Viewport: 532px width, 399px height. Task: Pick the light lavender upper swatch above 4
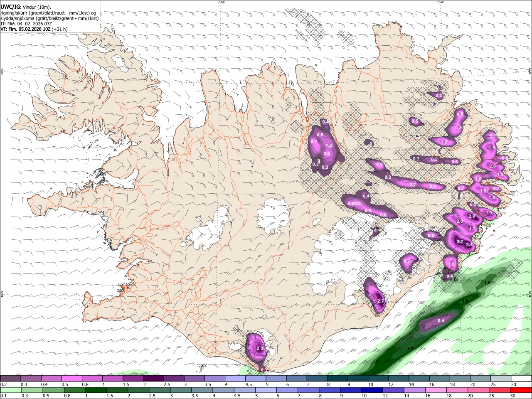coord(234,379)
